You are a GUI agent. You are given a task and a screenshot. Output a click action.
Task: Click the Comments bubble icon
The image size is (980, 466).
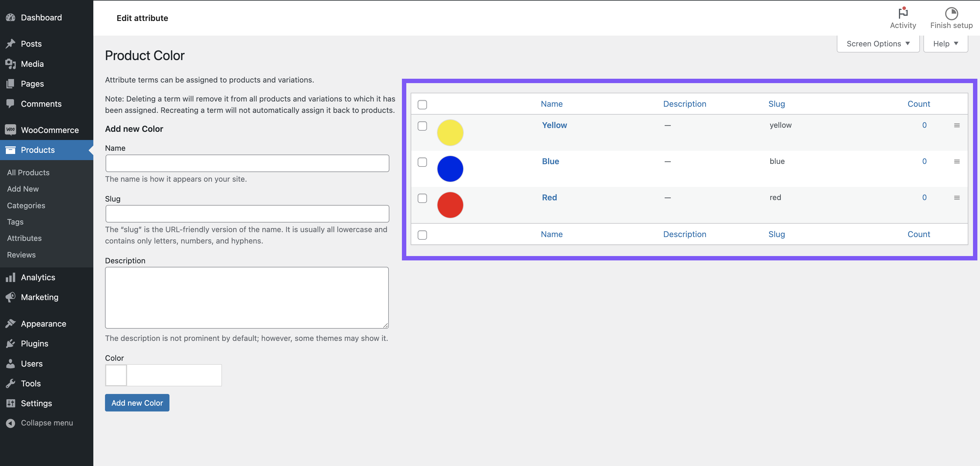[x=11, y=104]
